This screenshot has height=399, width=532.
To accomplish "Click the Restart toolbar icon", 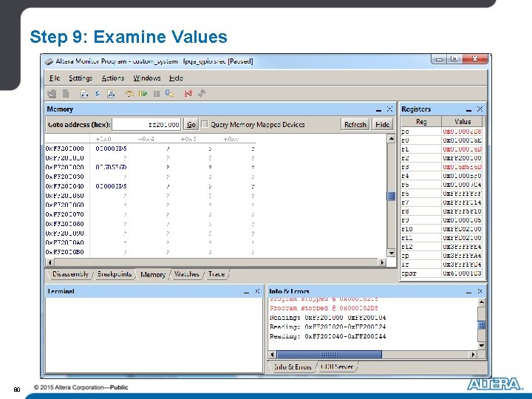I will 170,93.
